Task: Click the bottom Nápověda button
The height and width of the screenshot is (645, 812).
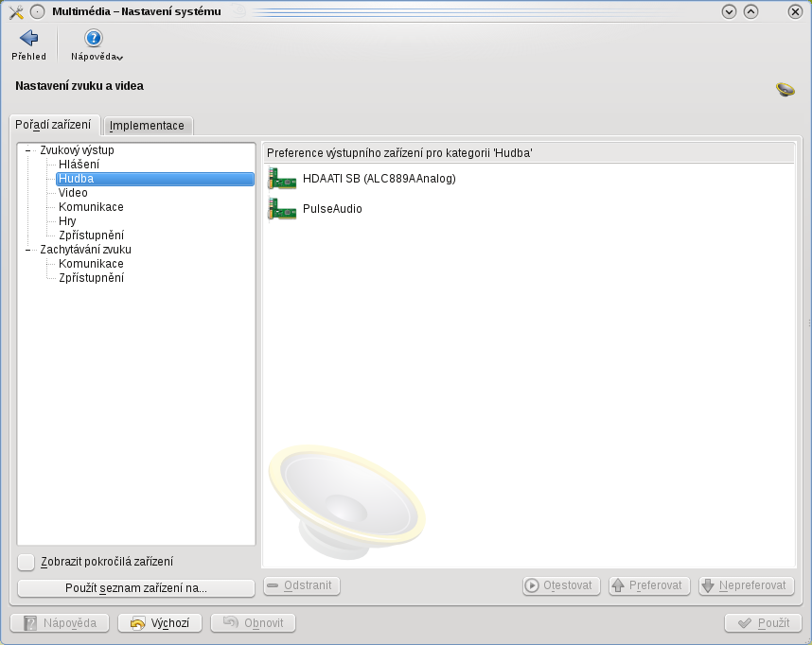Action: [60, 622]
